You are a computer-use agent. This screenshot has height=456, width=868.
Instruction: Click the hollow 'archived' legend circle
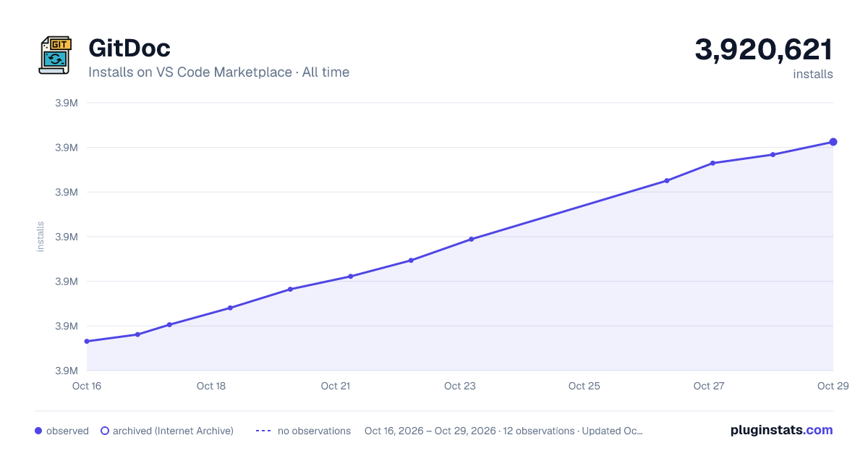[105, 431]
